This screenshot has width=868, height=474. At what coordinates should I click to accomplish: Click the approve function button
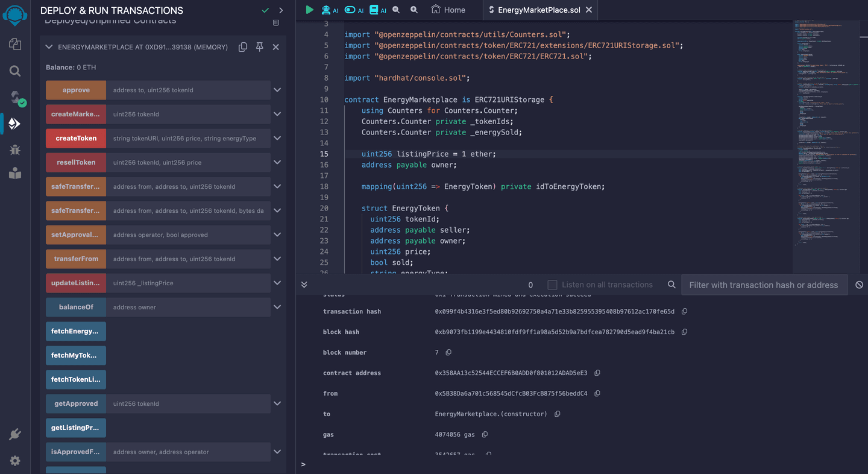76,90
